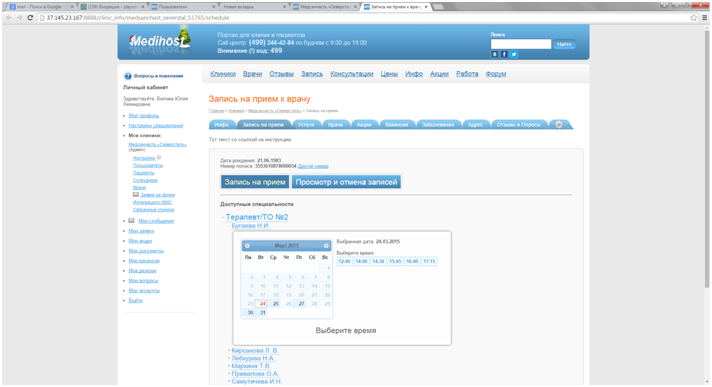Click the Найти search button
712x387 pixels.
[564, 44]
